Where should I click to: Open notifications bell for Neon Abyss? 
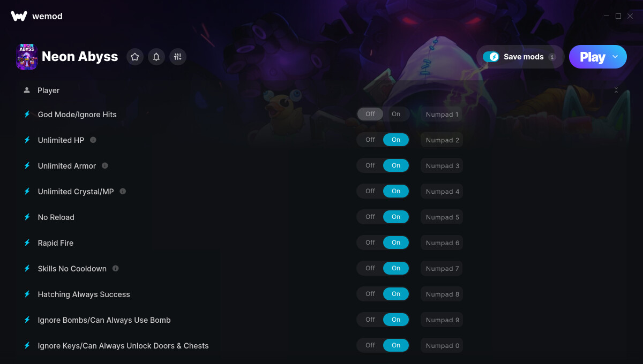coord(156,57)
